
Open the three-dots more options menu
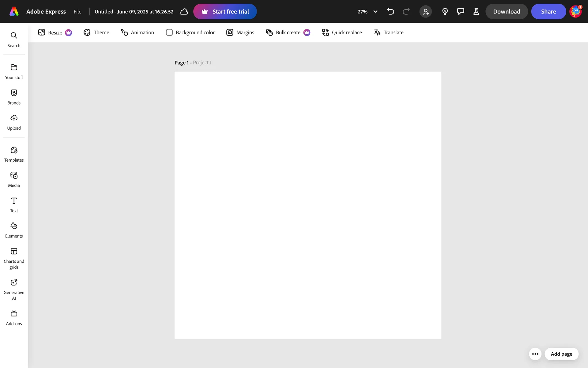535,354
